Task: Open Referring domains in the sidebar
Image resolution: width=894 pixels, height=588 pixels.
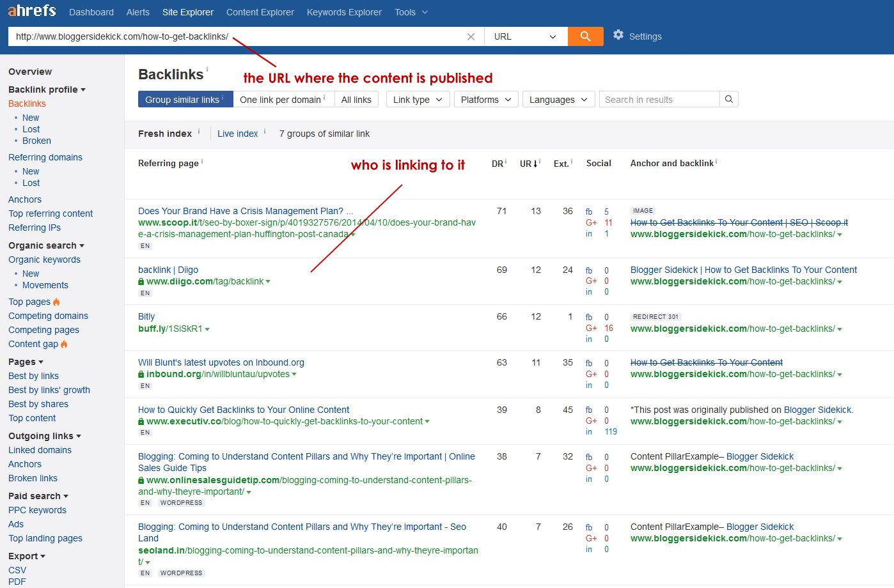Action: point(45,157)
